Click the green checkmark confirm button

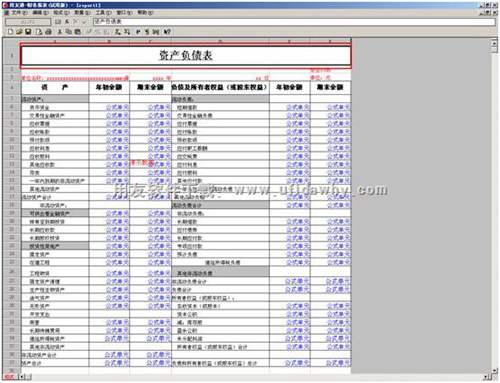(x=84, y=22)
